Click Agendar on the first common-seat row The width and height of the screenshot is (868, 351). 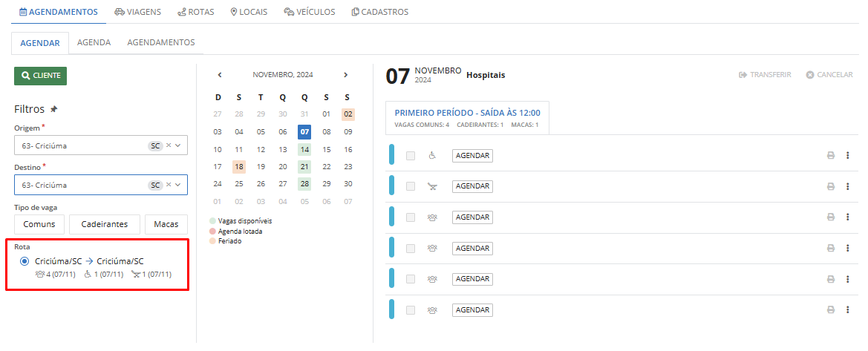click(x=472, y=217)
